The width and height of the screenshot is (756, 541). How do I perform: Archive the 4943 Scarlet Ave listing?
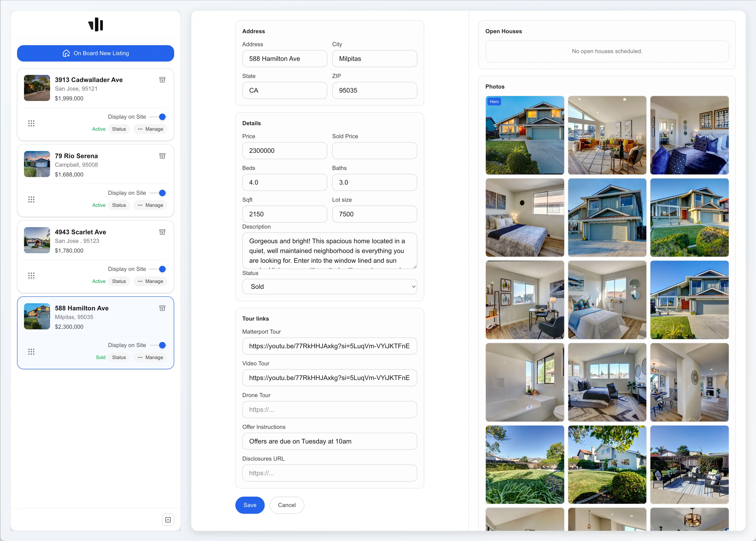coord(162,232)
